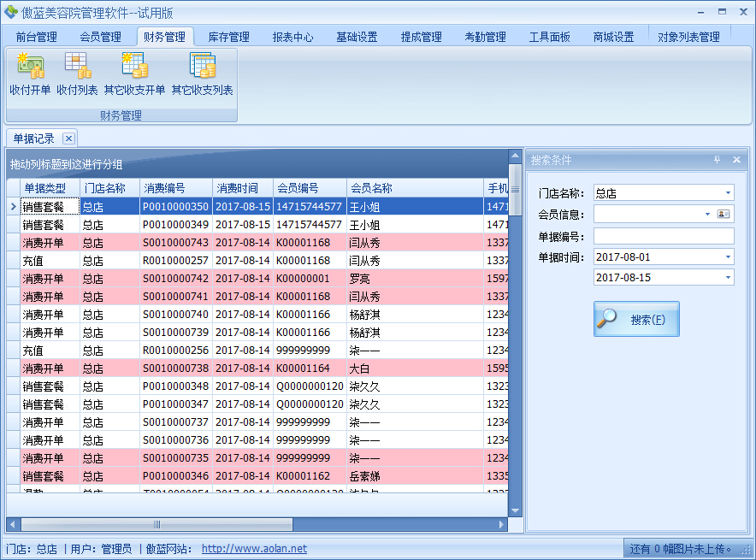Open the 报表中心 tab
The image size is (756, 560).
click(292, 37)
